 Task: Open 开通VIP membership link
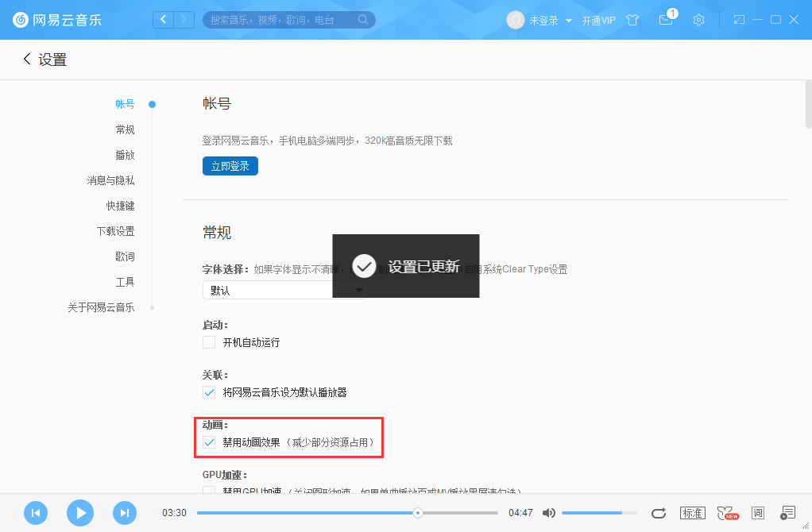pos(599,20)
